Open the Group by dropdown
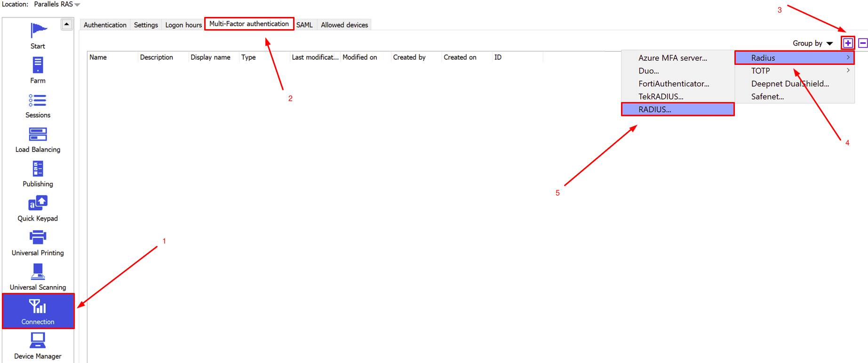Viewport: 868px width, 363px height. pos(812,43)
